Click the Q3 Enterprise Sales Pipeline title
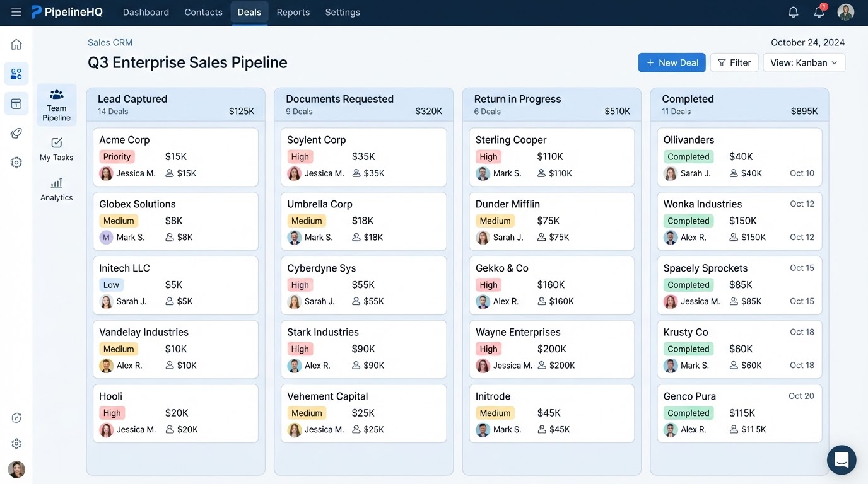This screenshot has width=868, height=484. (187, 62)
